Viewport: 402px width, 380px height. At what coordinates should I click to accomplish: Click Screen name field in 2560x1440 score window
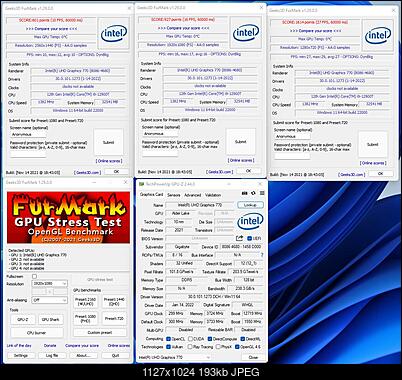28,134
